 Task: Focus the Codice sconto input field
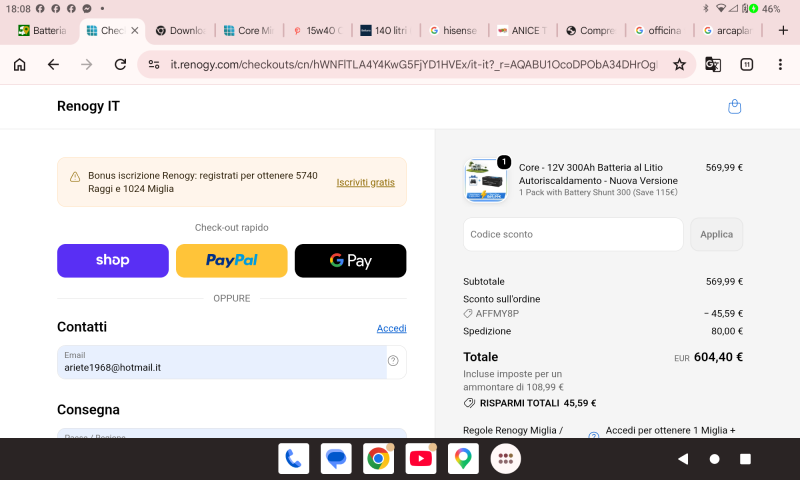pyautogui.click(x=573, y=234)
